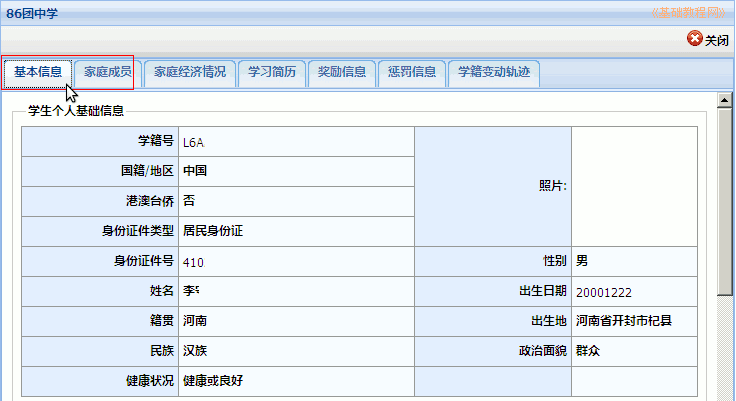
Task: Click the 河南省开封市杞县 cell
Action: [x=634, y=321]
